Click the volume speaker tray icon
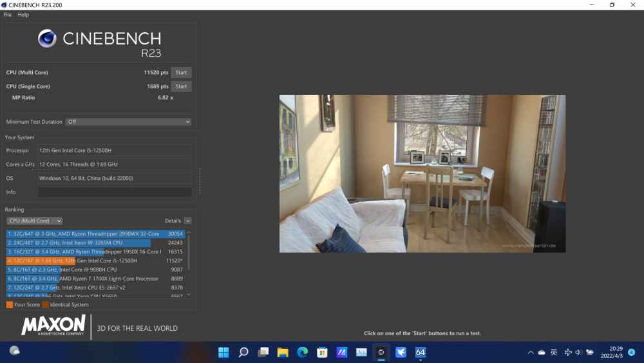 tap(578, 352)
